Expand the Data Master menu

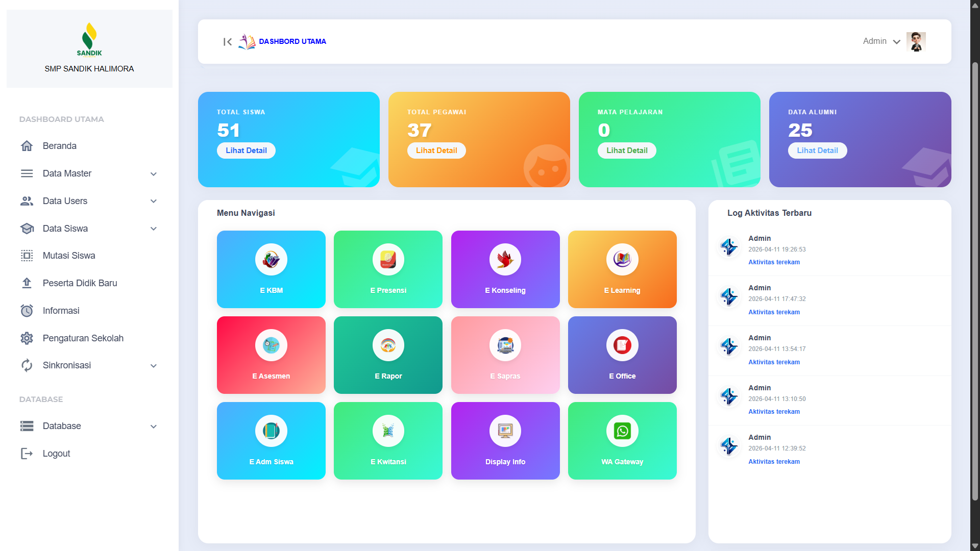153,173
